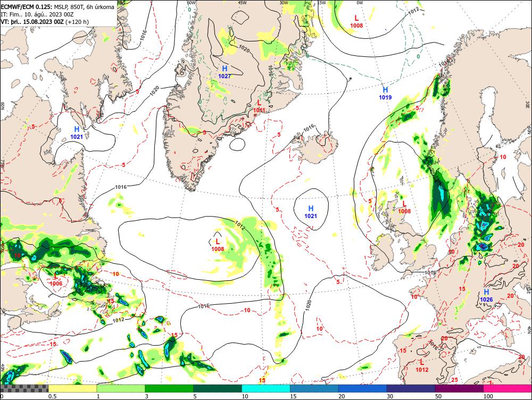The height and width of the screenshot is (400, 532).
Task: Click the 60W longitude label on the top edge
Action: tap(192, 3)
